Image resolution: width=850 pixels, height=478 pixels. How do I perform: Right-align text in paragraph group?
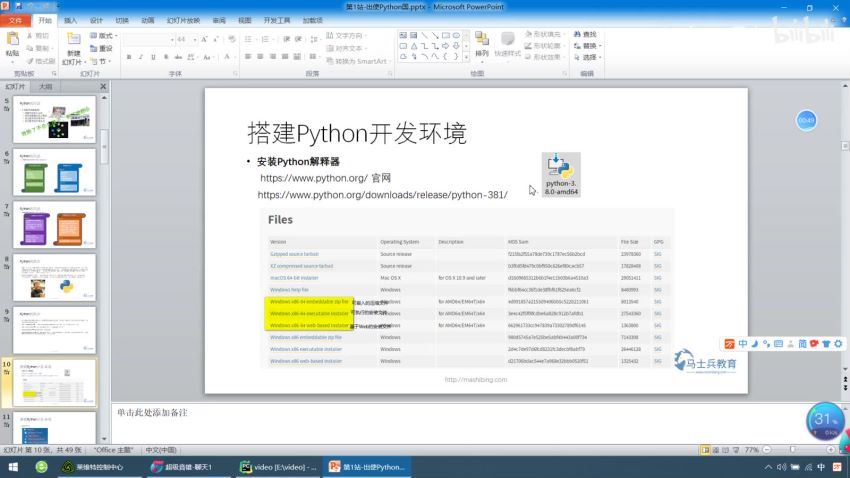pos(273,56)
